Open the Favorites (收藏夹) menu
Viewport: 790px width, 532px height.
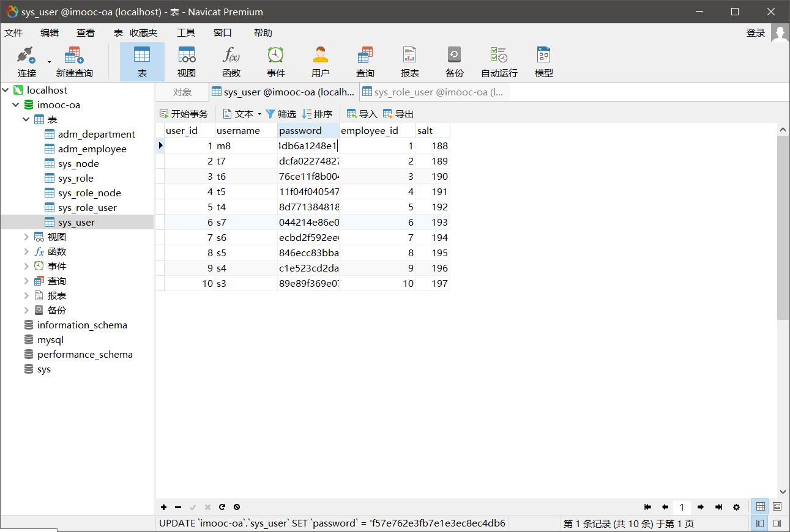(143, 33)
